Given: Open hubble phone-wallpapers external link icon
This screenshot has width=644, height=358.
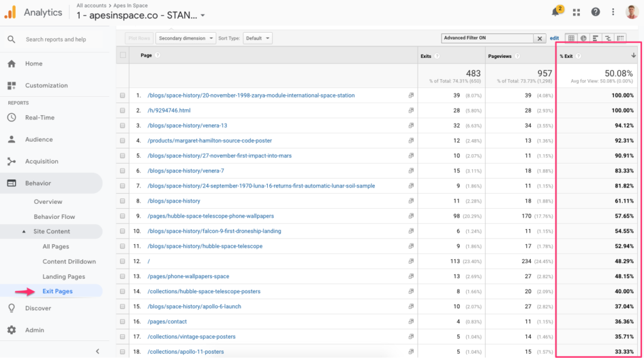Looking at the screenshot, I should point(411,216).
